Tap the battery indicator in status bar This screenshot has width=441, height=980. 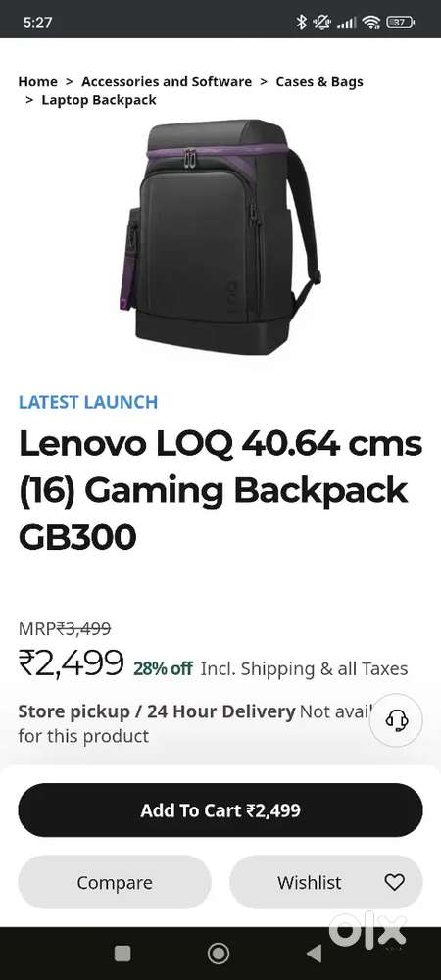pos(400,23)
